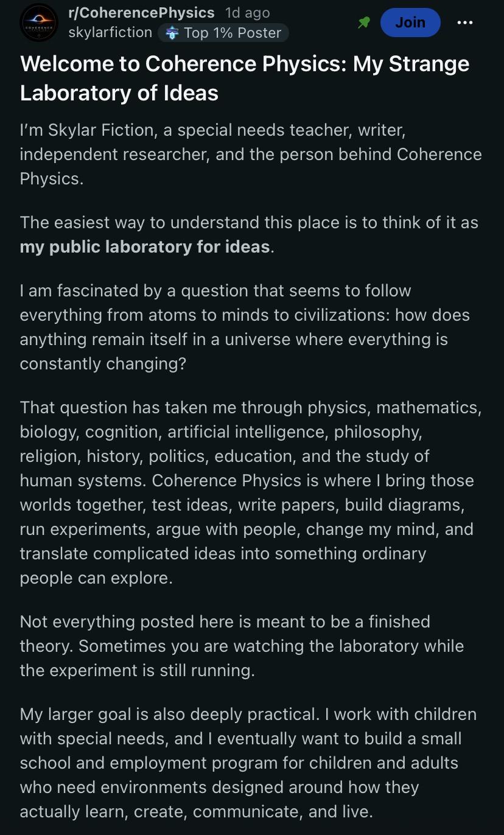Open the Welcome to Coherence Physics post title
Viewport: 504px width, 835px height.
(x=245, y=79)
